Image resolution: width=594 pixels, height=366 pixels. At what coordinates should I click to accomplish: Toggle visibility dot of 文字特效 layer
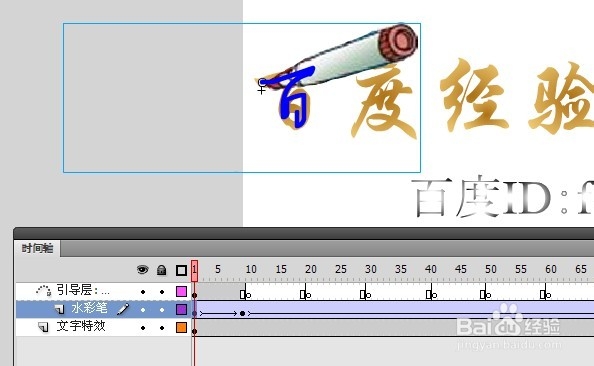coord(143,327)
